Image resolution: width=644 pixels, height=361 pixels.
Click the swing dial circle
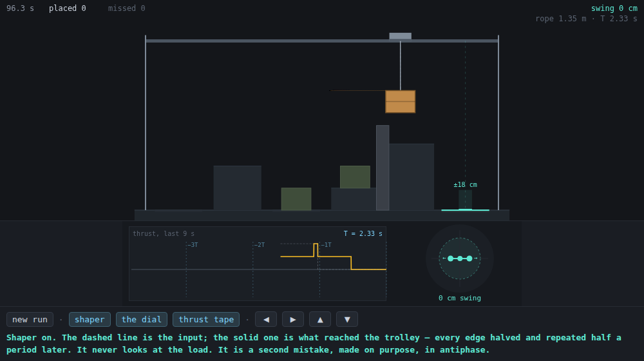(460, 259)
